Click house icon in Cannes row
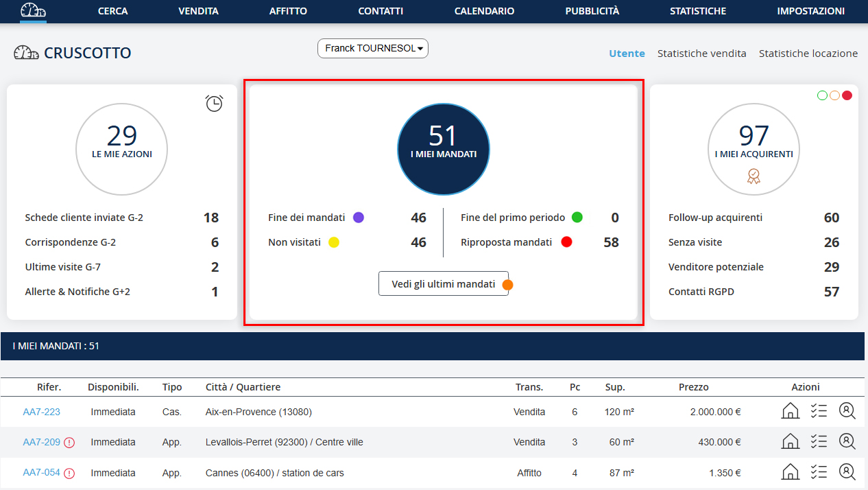 tap(791, 472)
